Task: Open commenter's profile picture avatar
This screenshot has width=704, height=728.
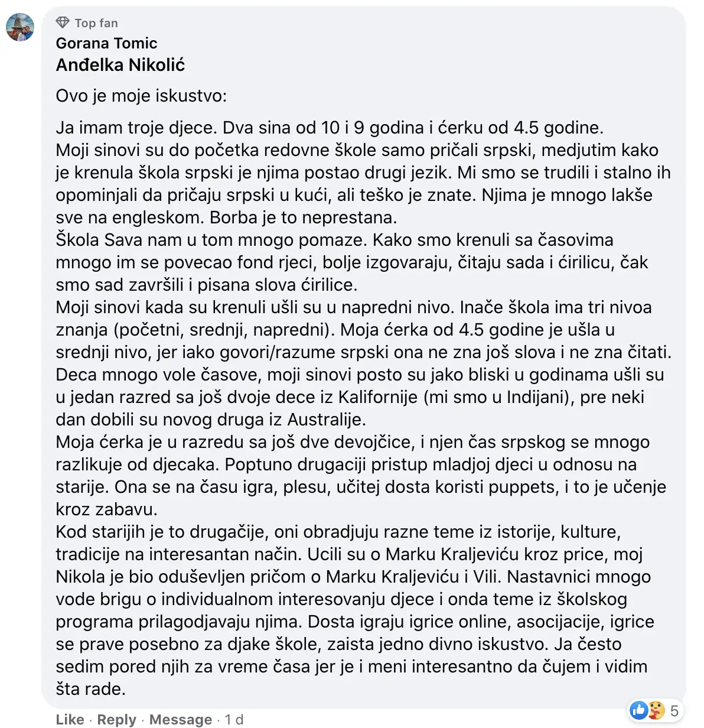Action: coord(20,27)
